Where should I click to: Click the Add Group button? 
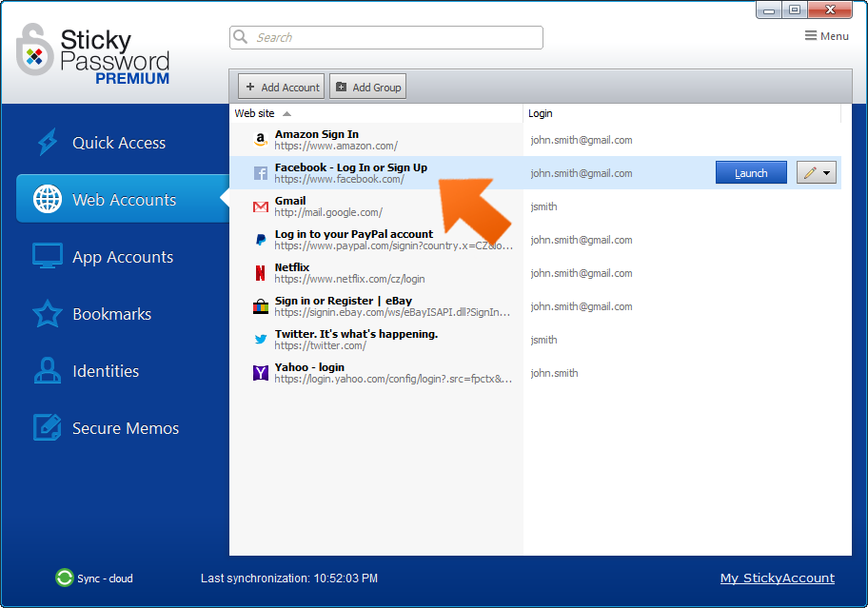(x=367, y=86)
